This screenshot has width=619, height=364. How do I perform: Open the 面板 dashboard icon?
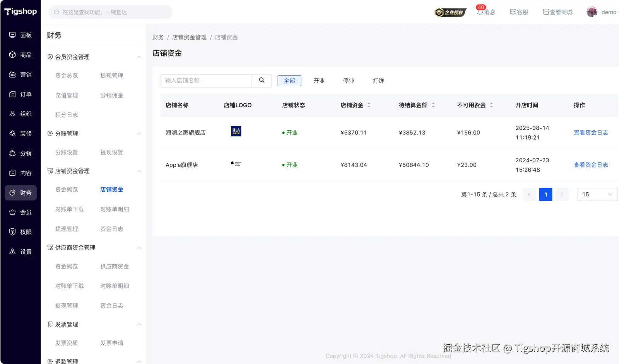(x=12, y=35)
